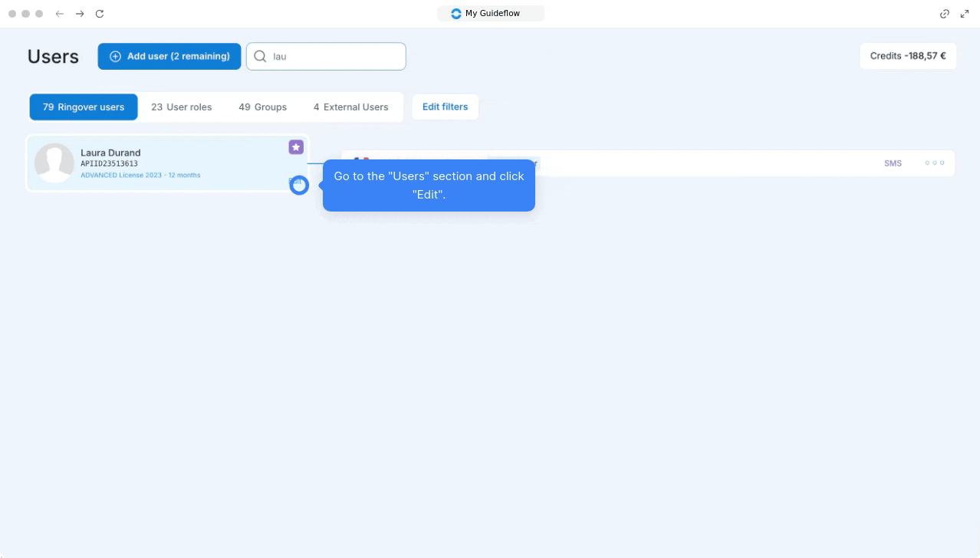Open three-dot options menu on number row
Image resolution: width=980 pixels, height=558 pixels.
pos(934,163)
